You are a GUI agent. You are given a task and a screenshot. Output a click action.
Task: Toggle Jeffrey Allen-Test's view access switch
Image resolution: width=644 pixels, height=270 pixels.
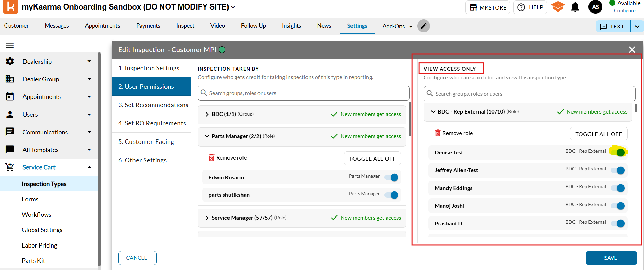click(618, 170)
